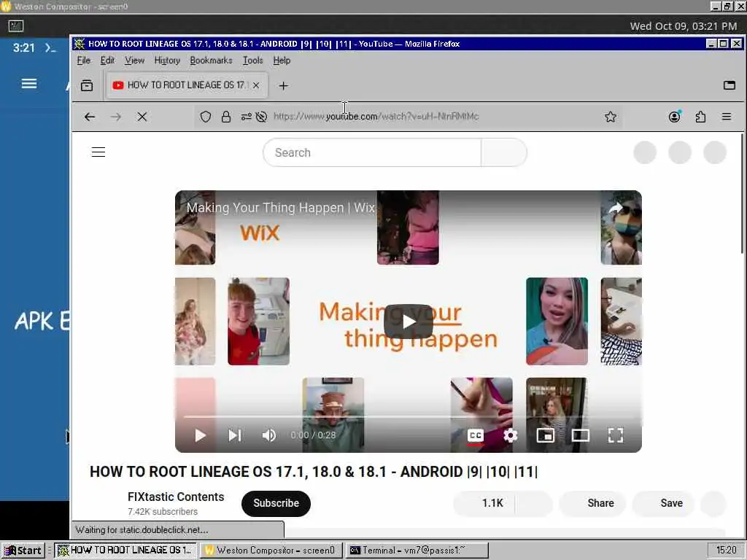The width and height of the screenshot is (747, 560).
Task: Skip to the next video
Action: (x=235, y=435)
